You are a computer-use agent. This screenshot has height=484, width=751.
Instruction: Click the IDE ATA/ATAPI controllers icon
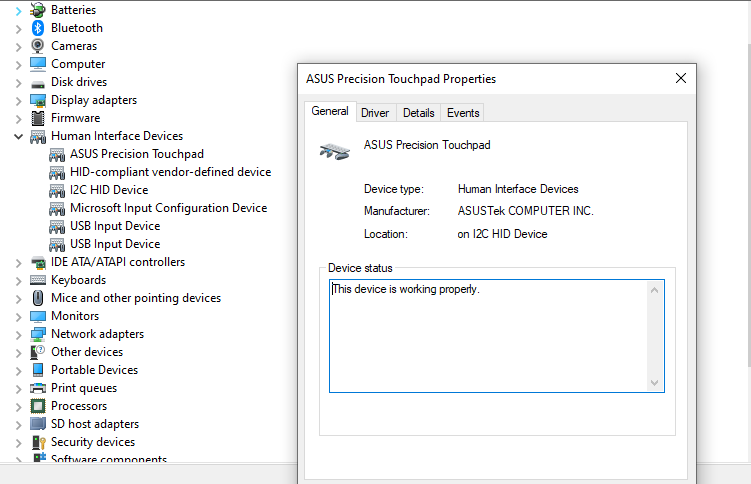click(x=38, y=262)
